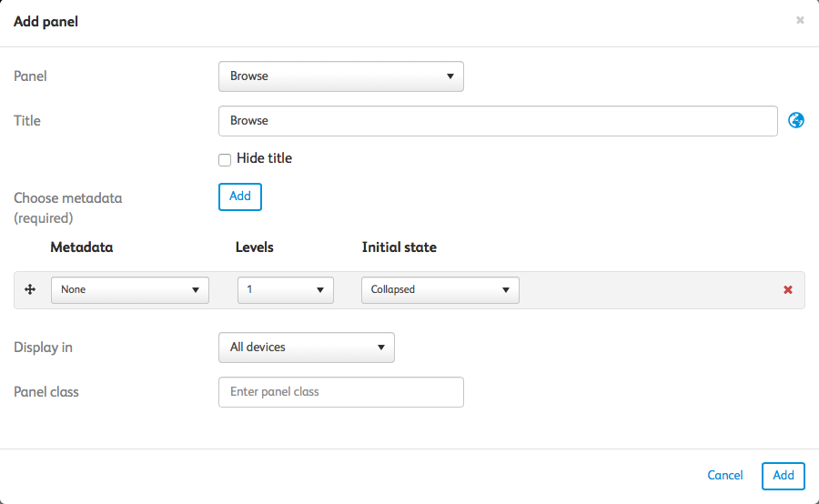Focus the Enter panel class input
This screenshot has width=819, height=504.
(x=341, y=392)
